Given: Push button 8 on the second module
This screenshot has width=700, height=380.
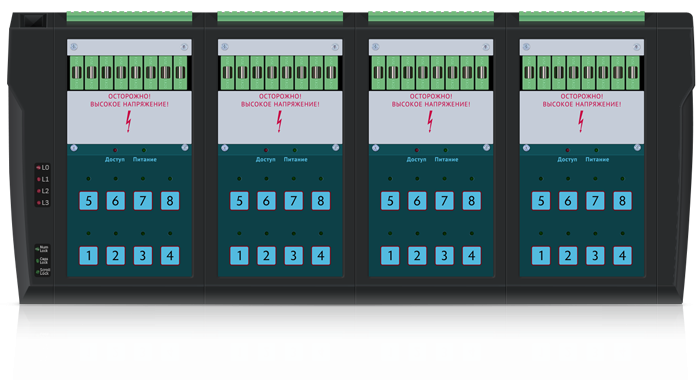Looking at the screenshot, I should (321, 201).
